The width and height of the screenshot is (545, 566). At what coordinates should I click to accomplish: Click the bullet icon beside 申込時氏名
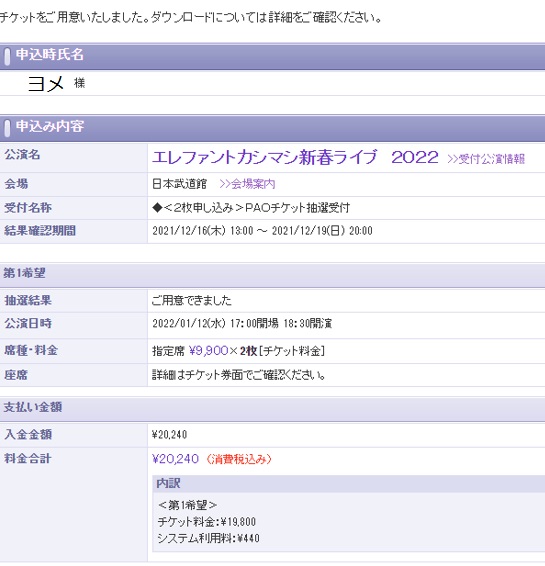click(x=7, y=56)
